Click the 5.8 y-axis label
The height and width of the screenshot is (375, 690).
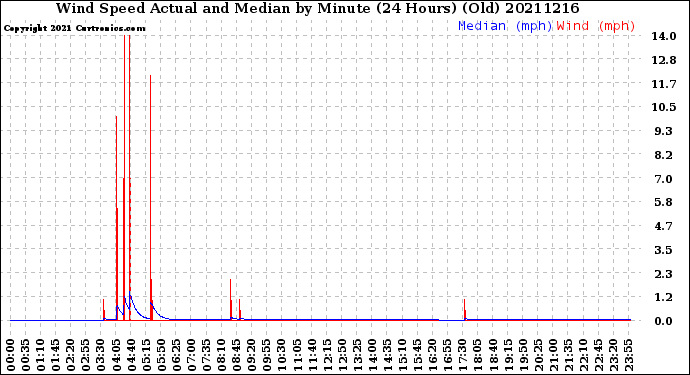click(x=664, y=202)
